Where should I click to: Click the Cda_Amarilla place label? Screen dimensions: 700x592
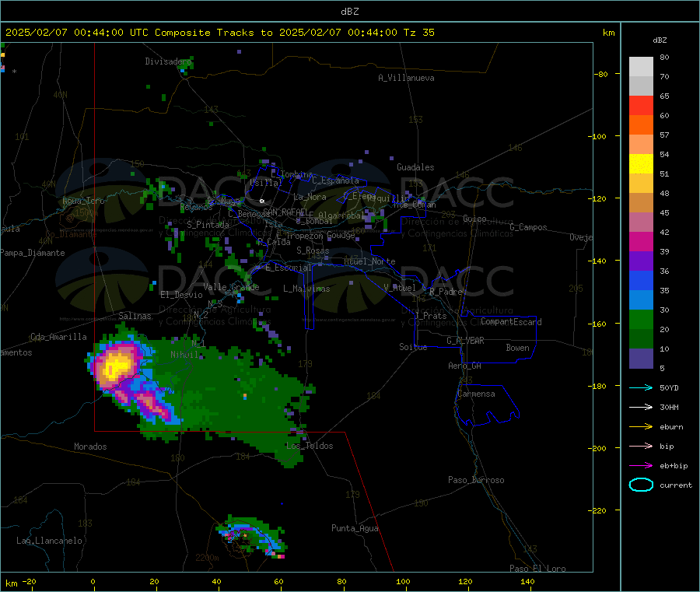click(58, 337)
